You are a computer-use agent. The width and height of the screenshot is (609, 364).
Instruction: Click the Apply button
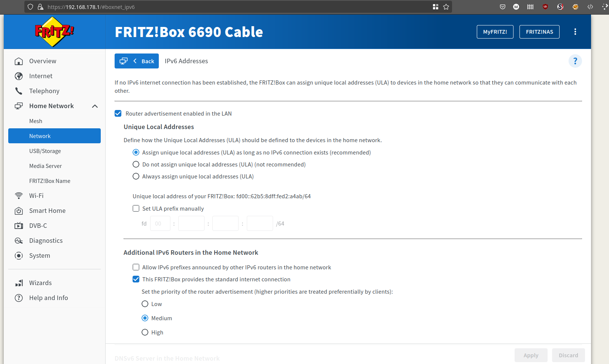(531, 355)
